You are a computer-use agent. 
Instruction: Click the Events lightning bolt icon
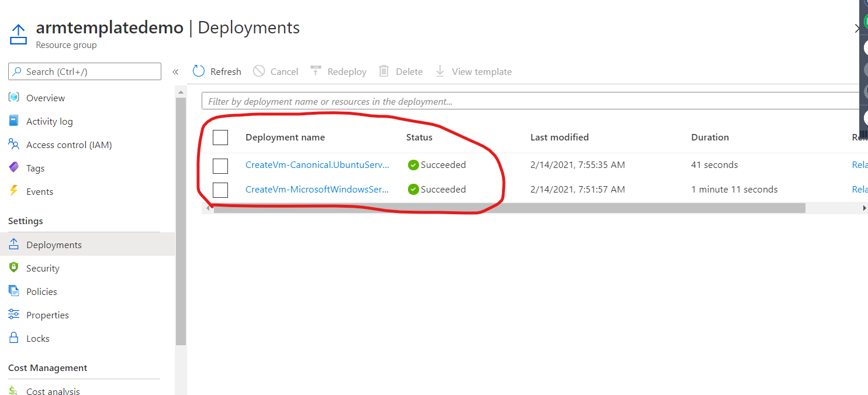tap(14, 191)
